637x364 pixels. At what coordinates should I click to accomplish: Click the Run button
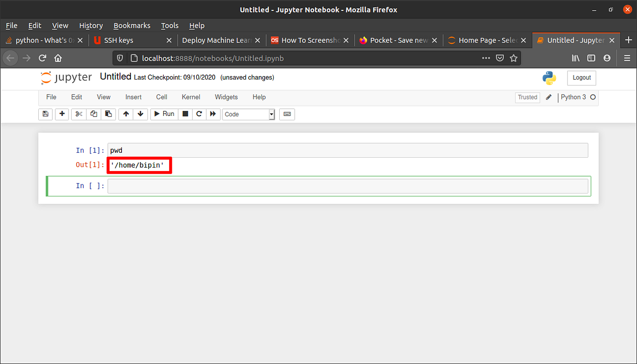point(164,114)
